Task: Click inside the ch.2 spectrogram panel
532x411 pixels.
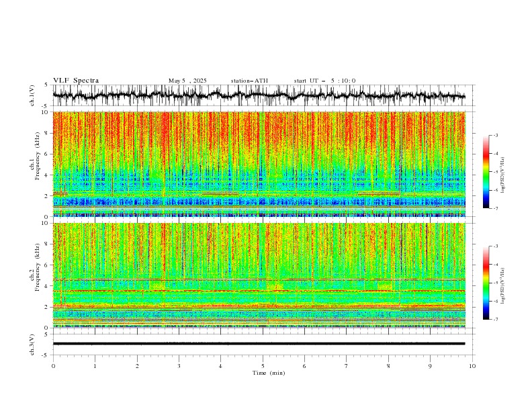Action: coord(259,275)
